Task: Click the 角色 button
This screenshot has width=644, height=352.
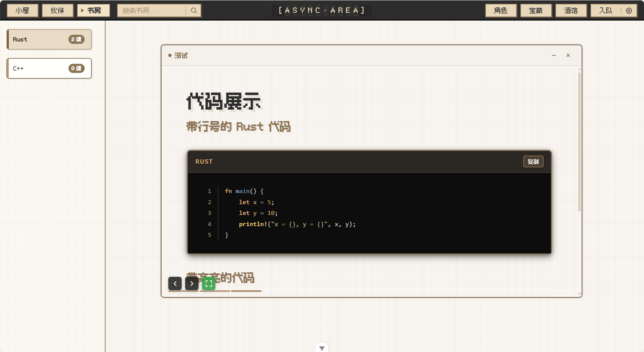Action: pyautogui.click(x=500, y=10)
